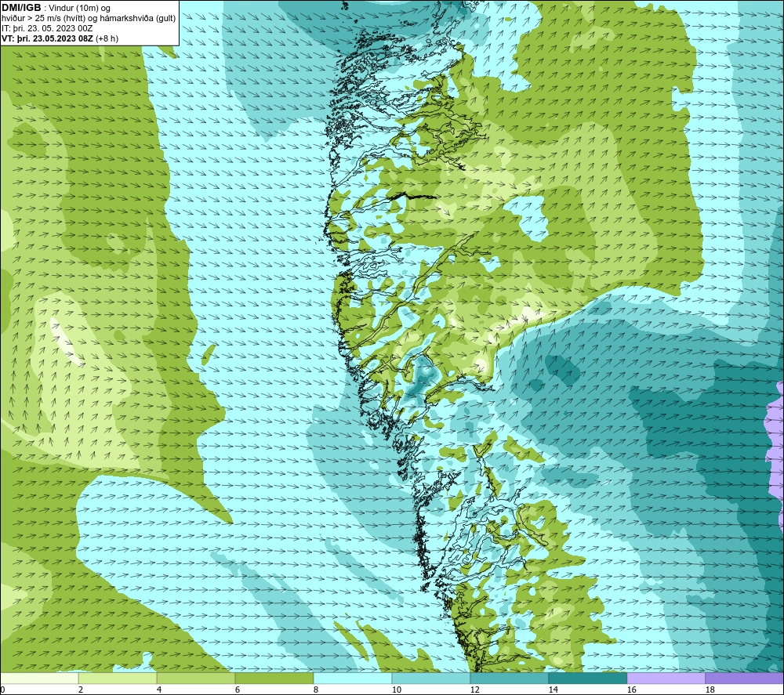The height and width of the screenshot is (695, 784).
Task: Click the 'DMI/IGB' title text
Action: (21, 8)
